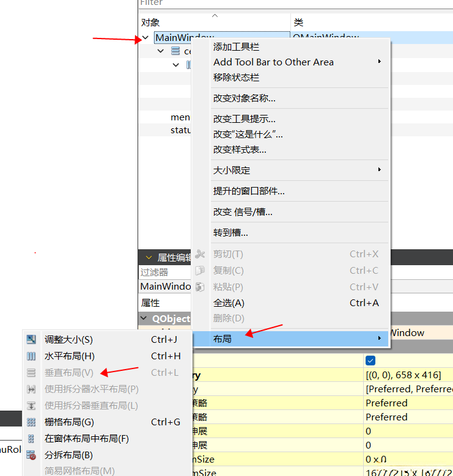Click the 过滤器 filter input field
This screenshot has height=476, width=453.
165,272
